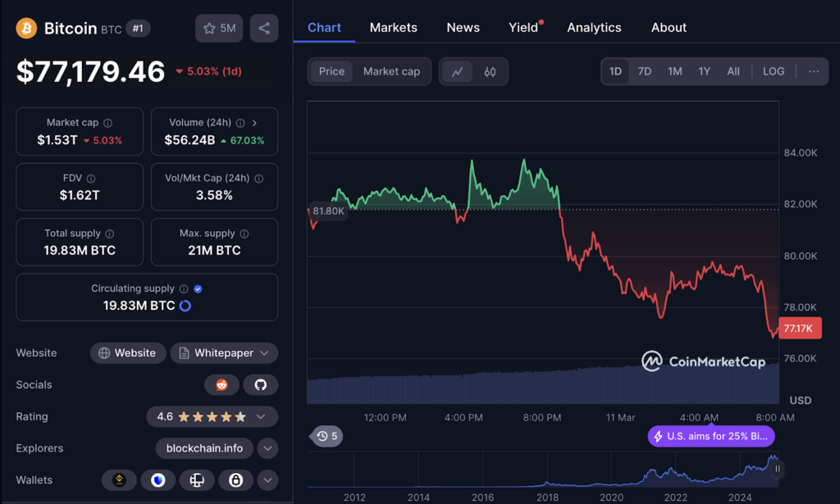Expand the Whitepaper dropdown
Viewport: 840px width, 504px height.
click(264, 353)
